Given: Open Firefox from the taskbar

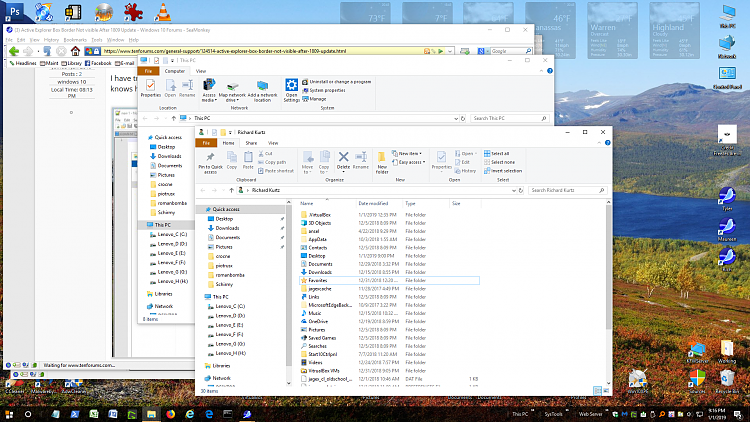Looking at the screenshot, I should [x=171, y=414].
